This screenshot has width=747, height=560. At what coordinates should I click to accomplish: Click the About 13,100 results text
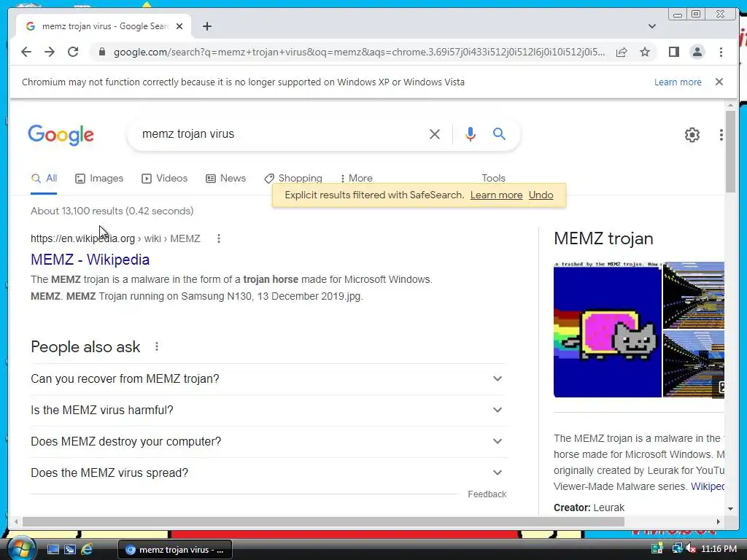tap(112, 211)
